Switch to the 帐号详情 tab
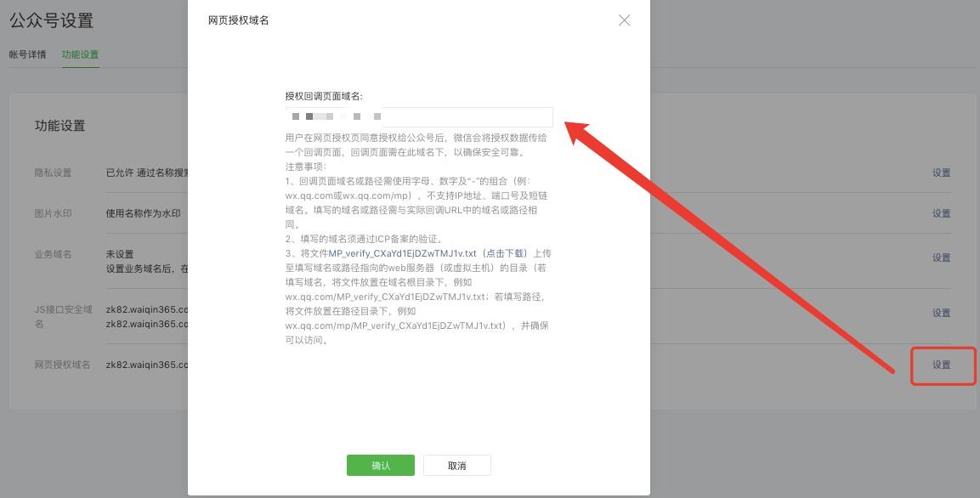Viewport: 980px width, 498px height. point(27,54)
